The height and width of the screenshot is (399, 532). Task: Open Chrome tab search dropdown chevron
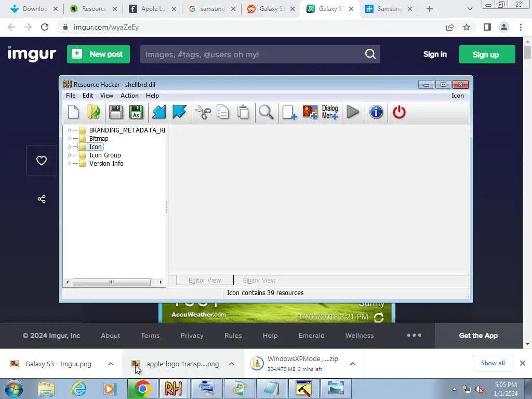click(x=470, y=9)
